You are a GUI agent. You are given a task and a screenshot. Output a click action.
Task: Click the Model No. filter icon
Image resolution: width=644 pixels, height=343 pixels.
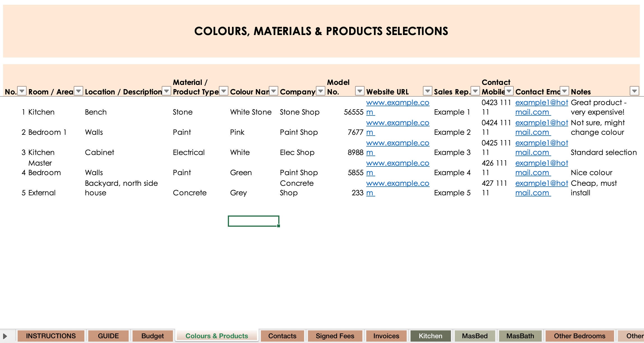360,91
